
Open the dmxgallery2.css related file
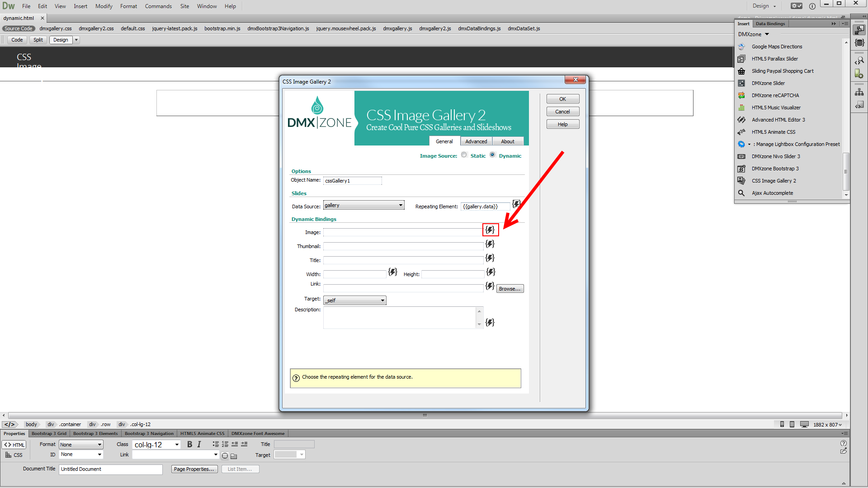(96, 28)
